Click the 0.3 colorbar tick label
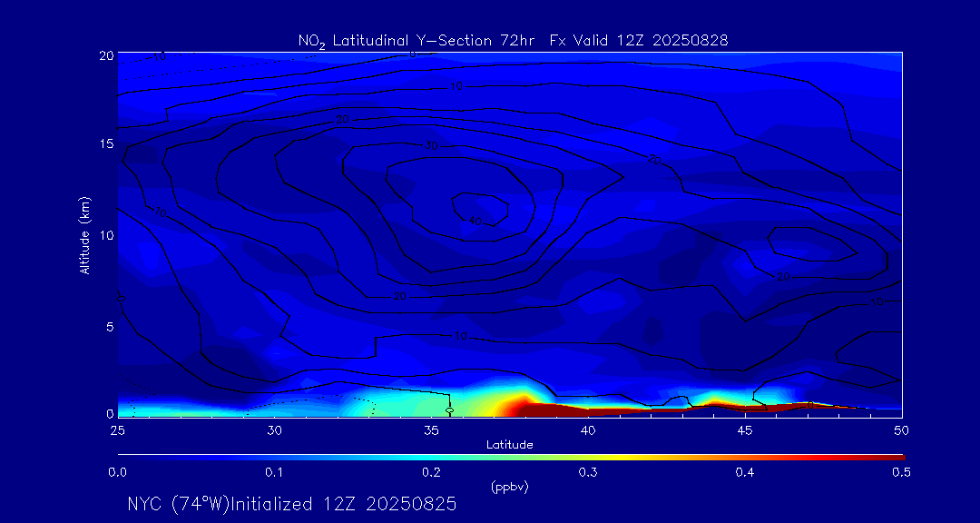The height and width of the screenshot is (523, 980). (588, 472)
